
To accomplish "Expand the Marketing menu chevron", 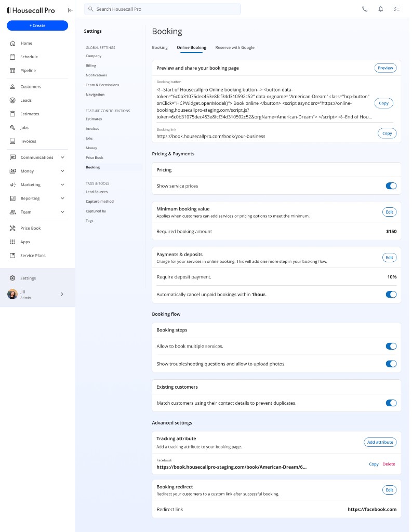I will pyautogui.click(x=62, y=184).
